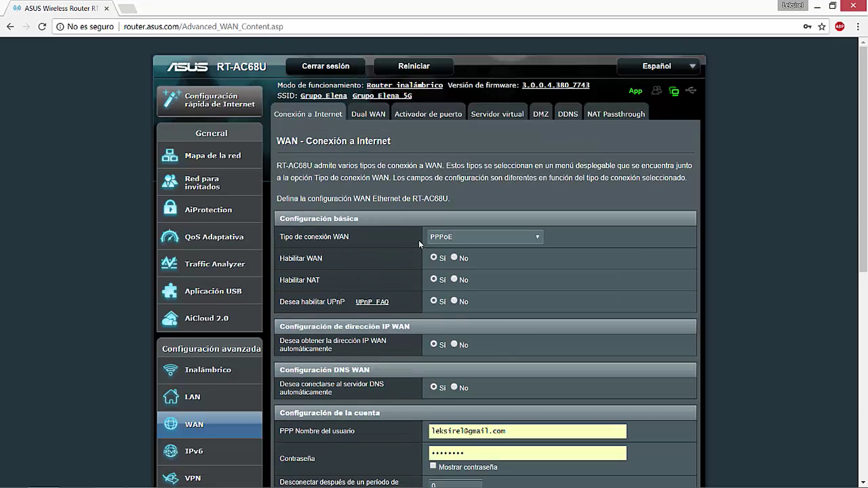Open the saved password key icon
Viewport: 868px width, 488px height.
[807, 27]
